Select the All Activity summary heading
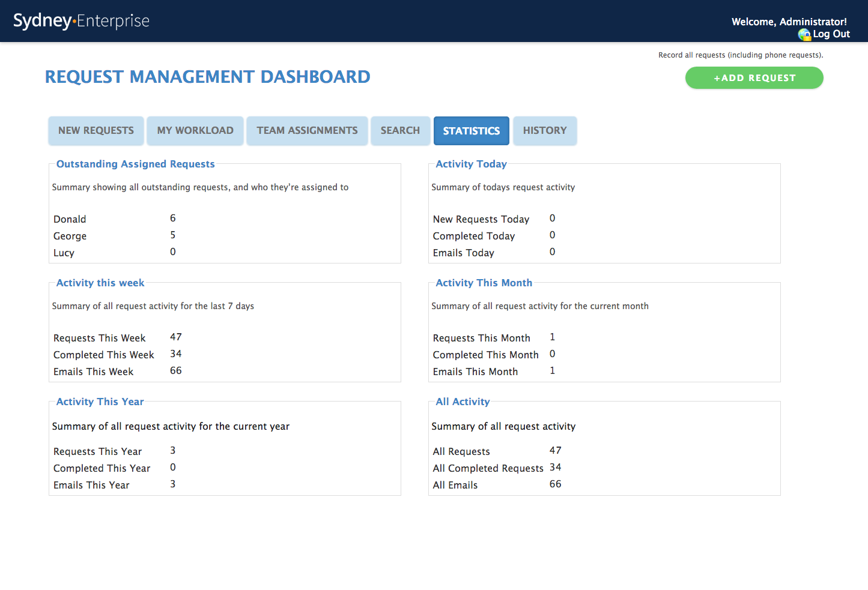This screenshot has height=590, width=868. coord(462,402)
